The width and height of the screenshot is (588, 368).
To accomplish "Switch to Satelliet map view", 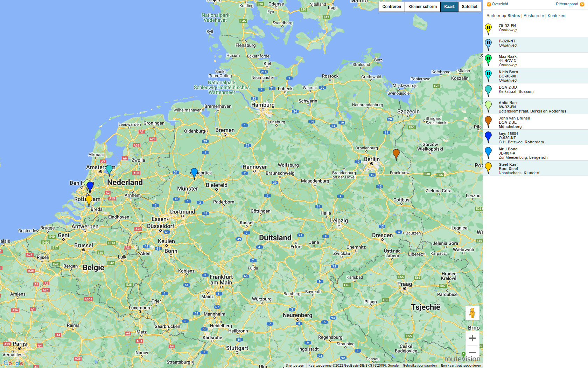I will [470, 7].
